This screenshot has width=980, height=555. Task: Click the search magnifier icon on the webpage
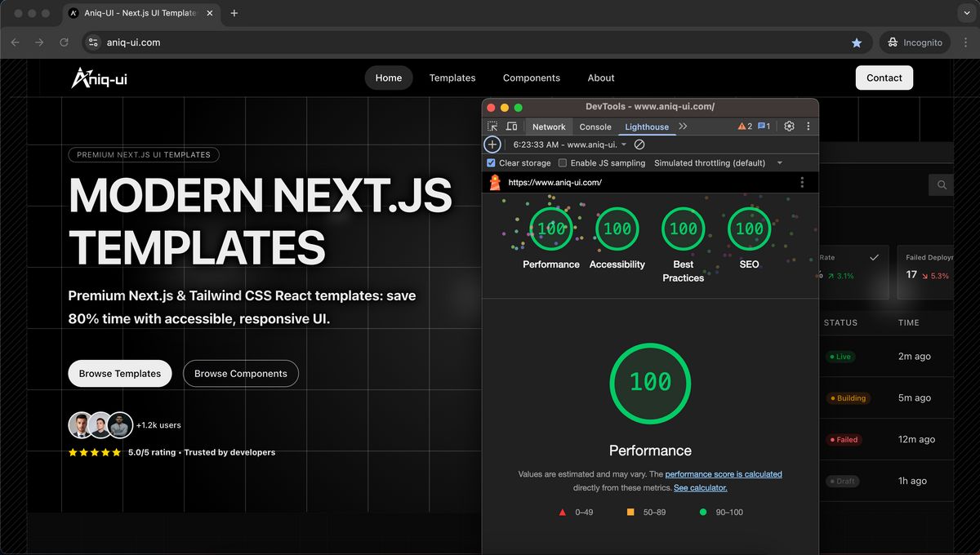pos(941,184)
